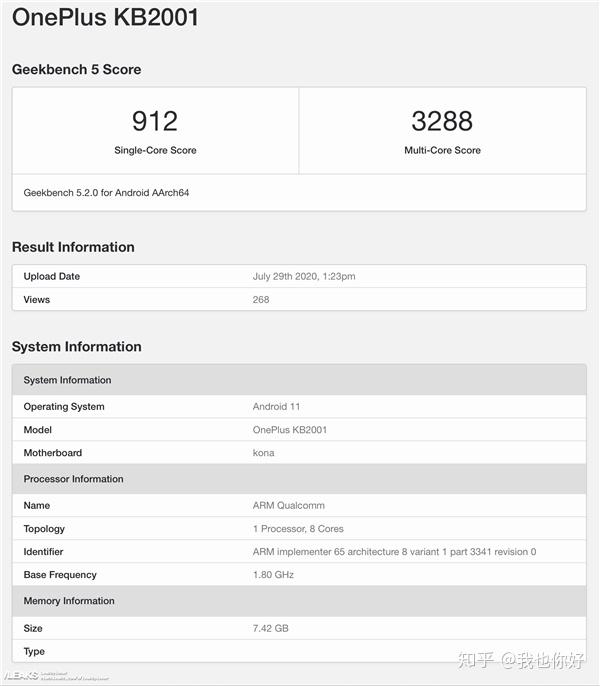The width and height of the screenshot is (600, 686).
Task: Click the processor Name value ARM Qualcomm
Action: 289,505
